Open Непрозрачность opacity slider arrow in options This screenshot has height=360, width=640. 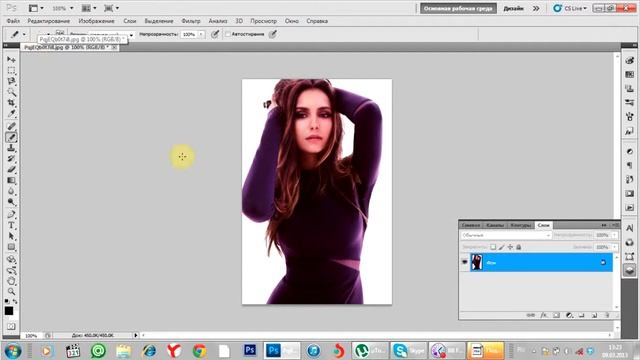[201, 34]
